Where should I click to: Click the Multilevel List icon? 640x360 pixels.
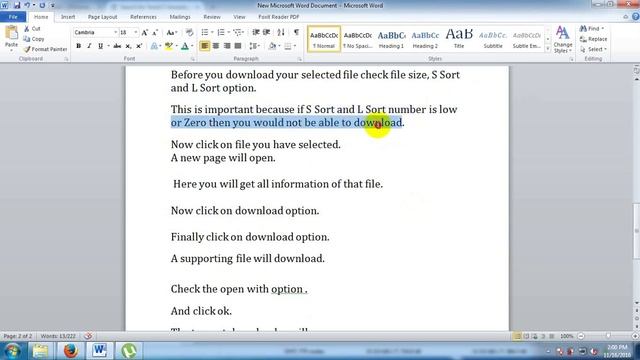[x=238, y=33]
